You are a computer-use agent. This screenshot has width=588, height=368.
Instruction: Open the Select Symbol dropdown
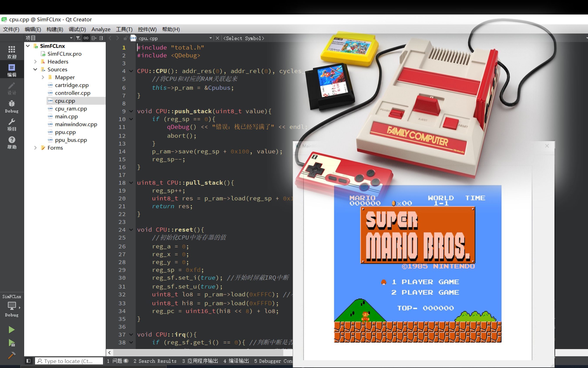(244, 38)
